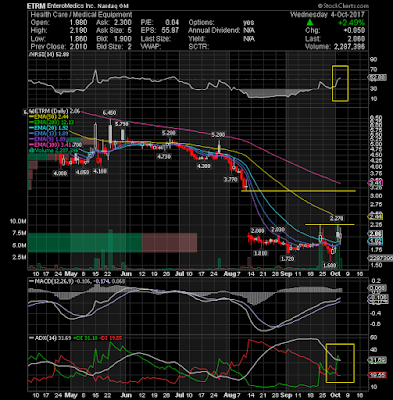The width and height of the screenshot is (393, 400).
Task: Click the 6.450 peak price label
Action: point(109,113)
